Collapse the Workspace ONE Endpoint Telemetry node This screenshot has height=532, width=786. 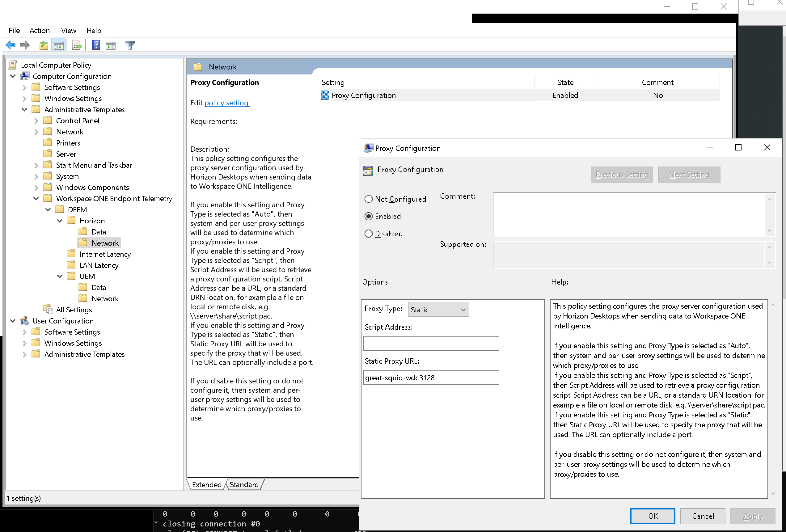(36, 199)
